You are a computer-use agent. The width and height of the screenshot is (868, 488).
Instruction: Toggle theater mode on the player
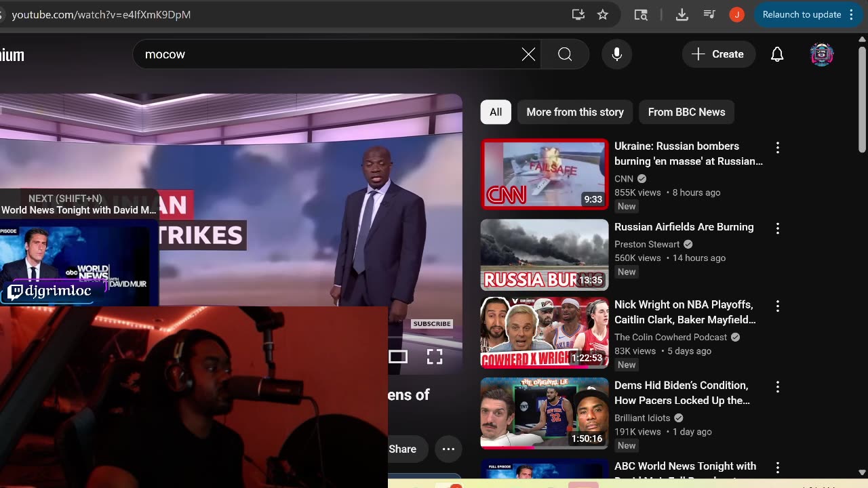[397, 357]
